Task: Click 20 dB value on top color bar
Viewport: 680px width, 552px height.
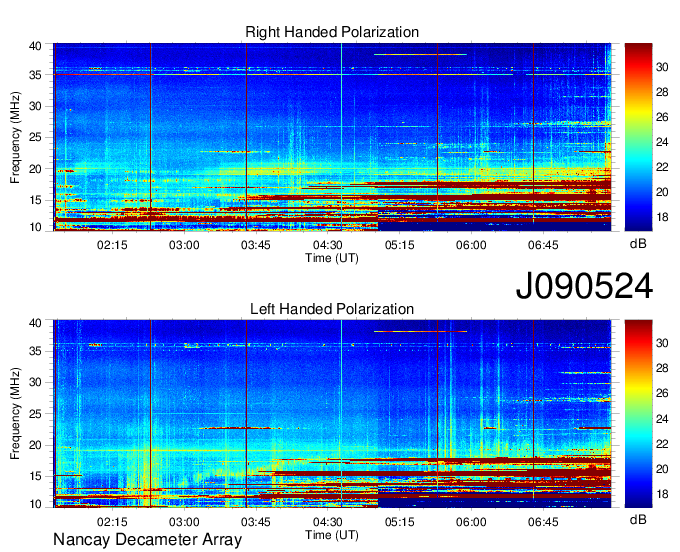Action: [662, 192]
